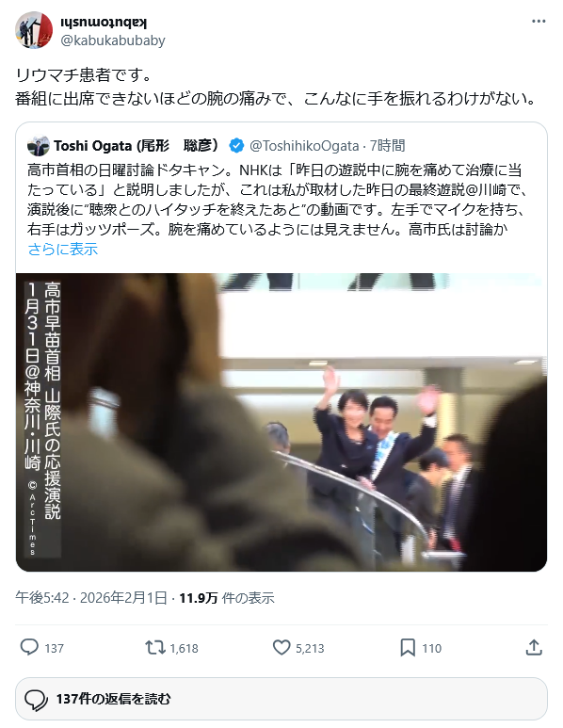
Task: Open the @kabukabubaby handle link
Action: pos(113,40)
